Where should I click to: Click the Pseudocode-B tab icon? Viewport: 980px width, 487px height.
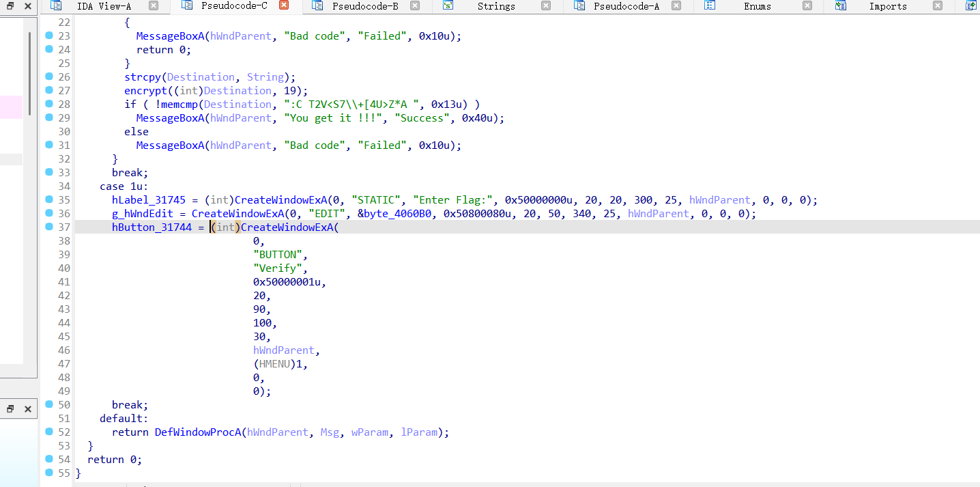coord(317,6)
